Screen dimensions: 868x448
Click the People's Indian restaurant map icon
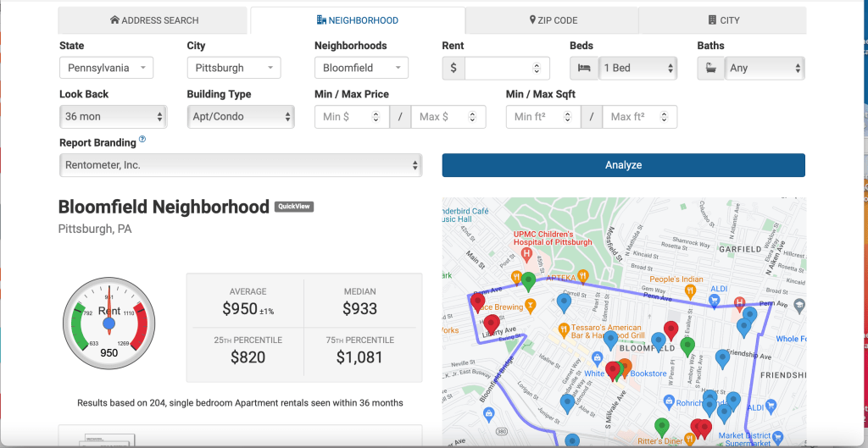click(x=691, y=290)
